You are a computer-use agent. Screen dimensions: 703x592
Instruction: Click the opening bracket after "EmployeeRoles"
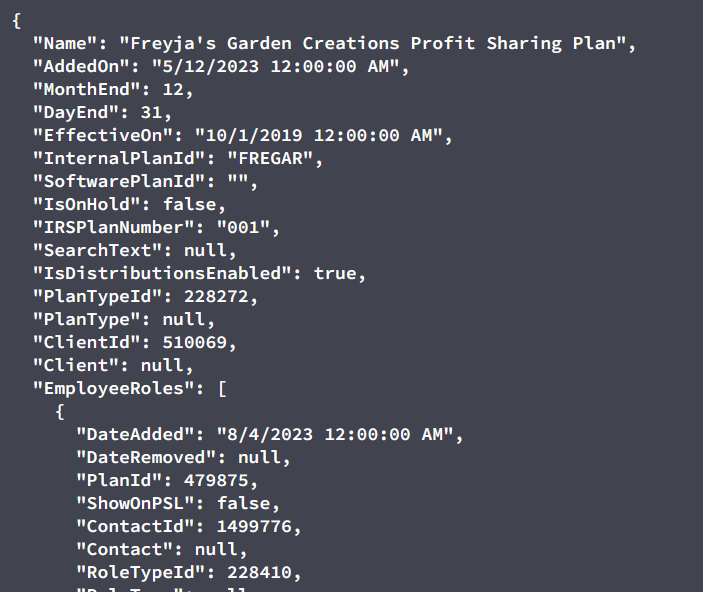click(x=222, y=389)
